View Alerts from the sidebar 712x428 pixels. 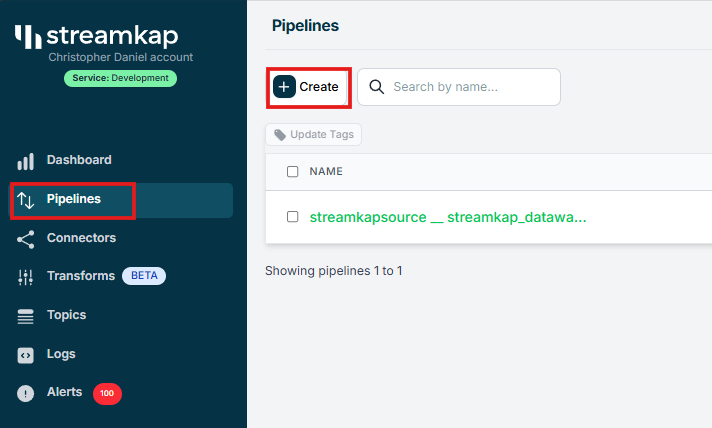[64, 392]
